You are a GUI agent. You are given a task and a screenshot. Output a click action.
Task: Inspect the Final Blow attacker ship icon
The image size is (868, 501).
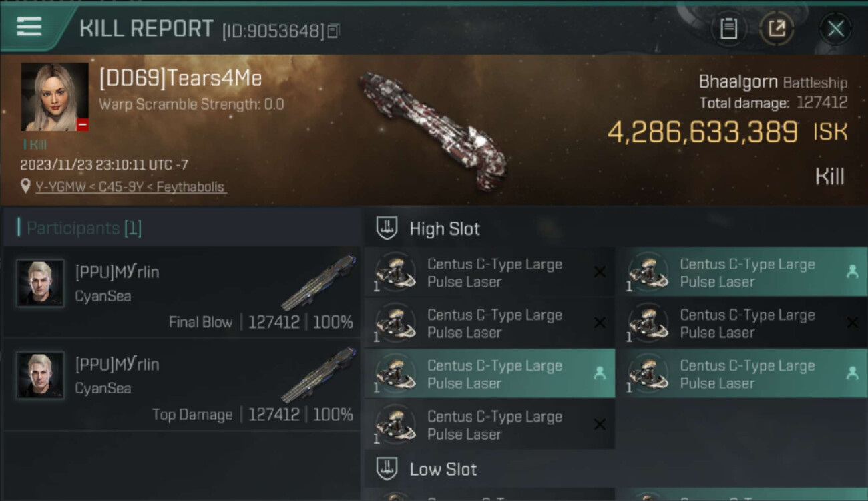318,282
